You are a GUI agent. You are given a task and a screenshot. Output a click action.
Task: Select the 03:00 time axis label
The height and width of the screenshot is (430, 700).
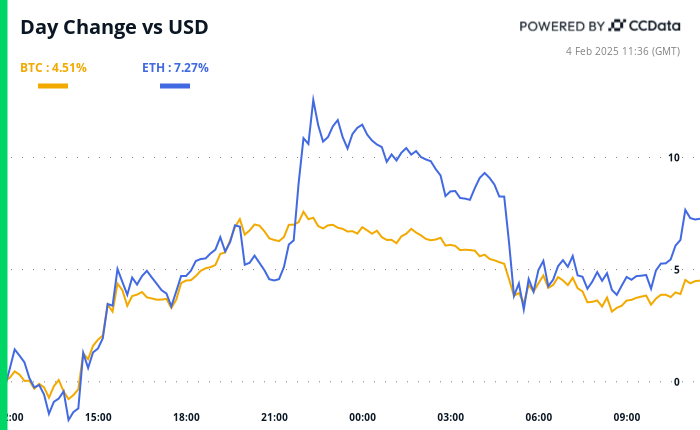point(451,417)
